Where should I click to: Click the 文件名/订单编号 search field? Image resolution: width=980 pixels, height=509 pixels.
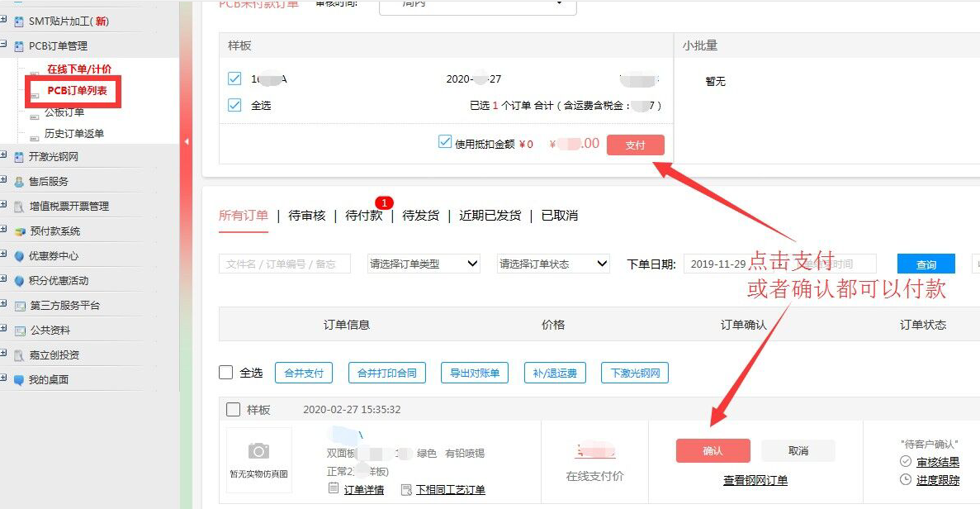tap(285, 264)
